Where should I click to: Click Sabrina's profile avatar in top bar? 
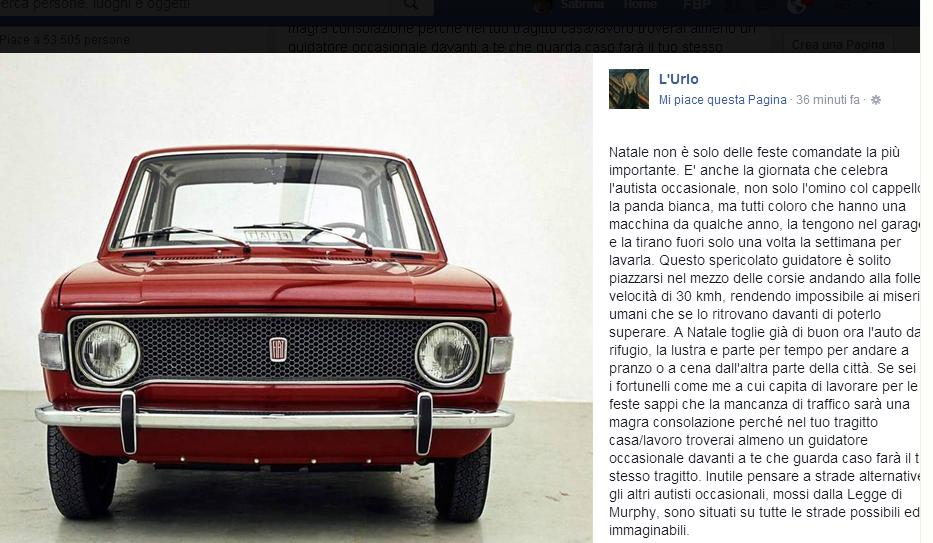click(x=542, y=5)
